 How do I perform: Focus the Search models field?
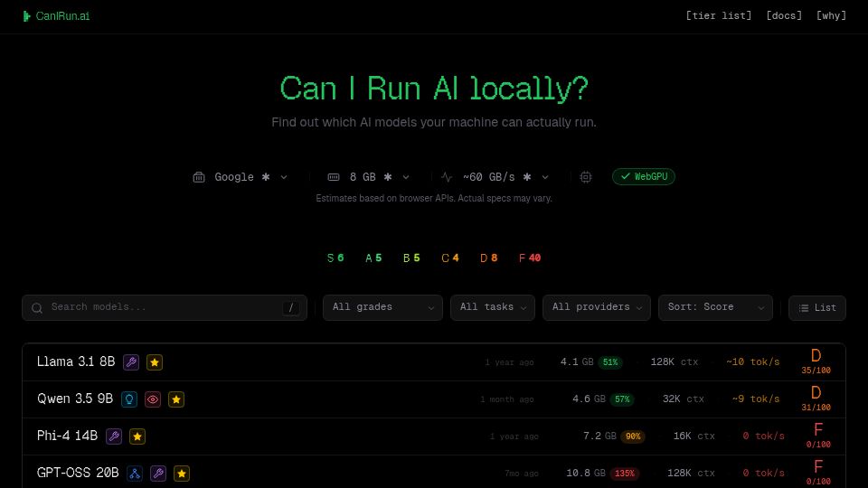165,307
